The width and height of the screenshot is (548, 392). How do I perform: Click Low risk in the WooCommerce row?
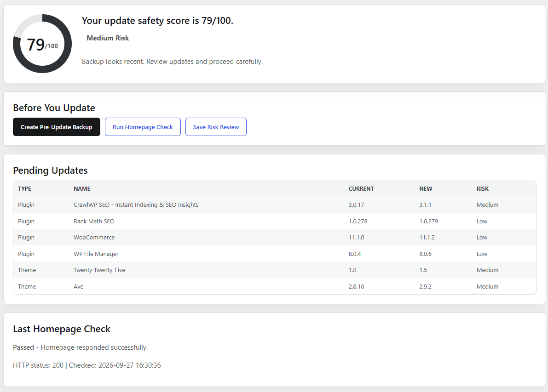pos(482,238)
